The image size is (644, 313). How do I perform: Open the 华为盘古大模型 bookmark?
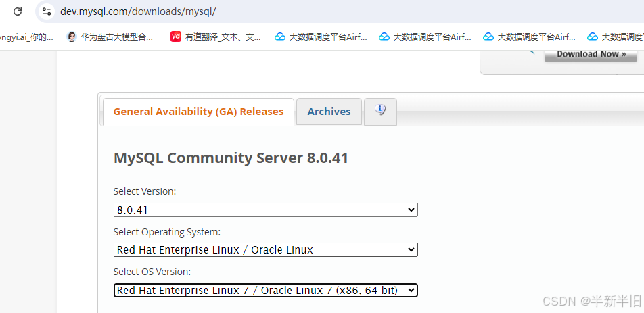110,37
